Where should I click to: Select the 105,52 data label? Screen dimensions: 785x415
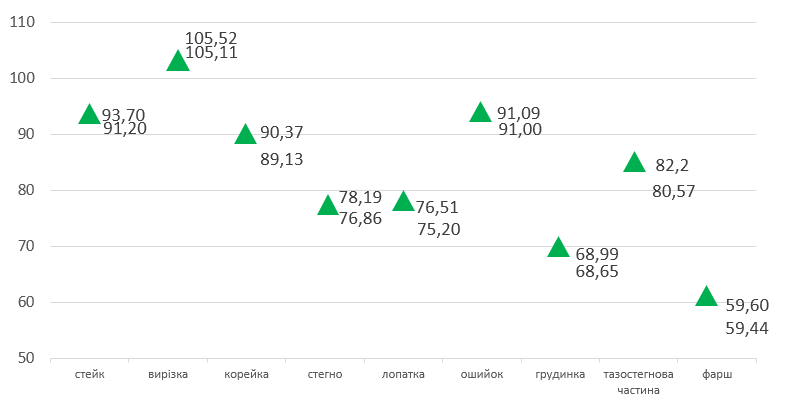tap(211, 38)
